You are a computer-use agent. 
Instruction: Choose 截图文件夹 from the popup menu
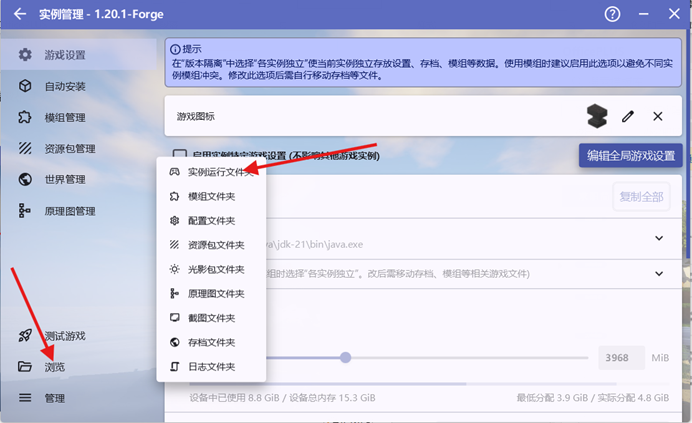tap(211, 318)
